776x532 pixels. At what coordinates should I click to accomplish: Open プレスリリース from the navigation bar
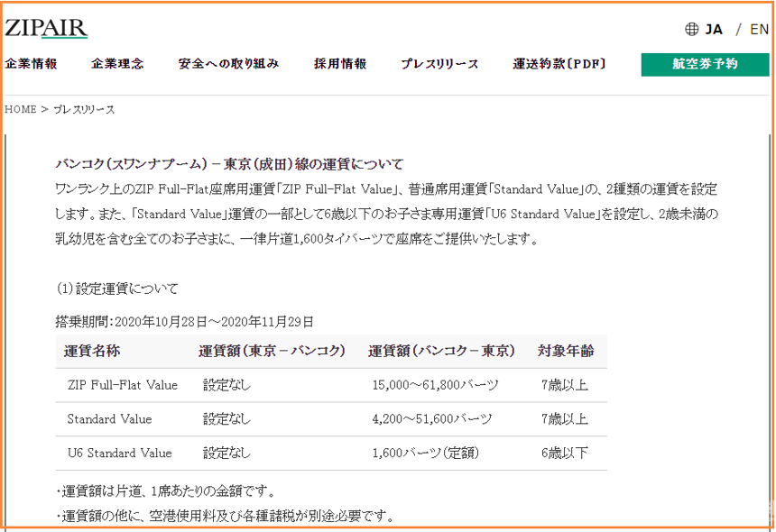(439, 64)
